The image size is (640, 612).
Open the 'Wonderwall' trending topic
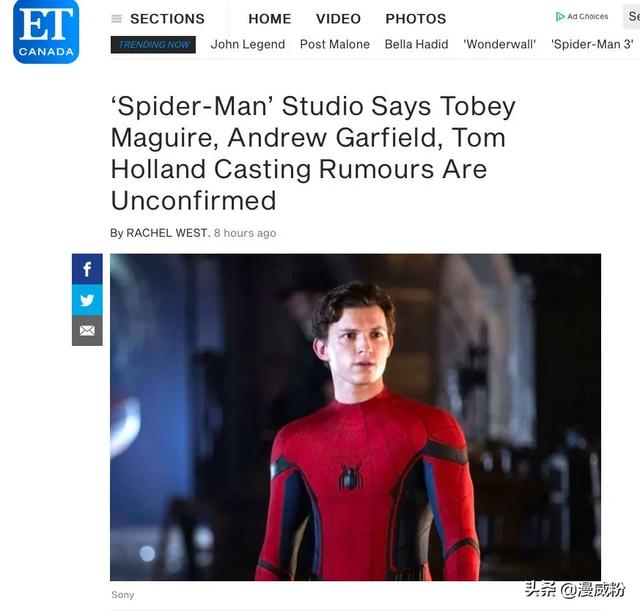500,44
